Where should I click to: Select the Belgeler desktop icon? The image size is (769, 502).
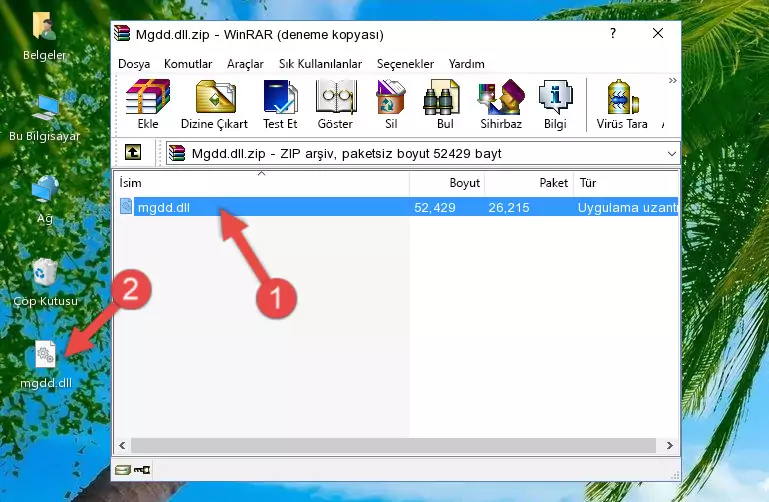point(44,37)
